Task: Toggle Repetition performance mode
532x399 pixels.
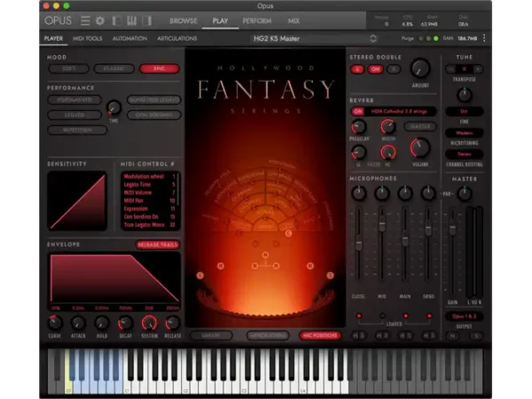Action: (77, 130)
